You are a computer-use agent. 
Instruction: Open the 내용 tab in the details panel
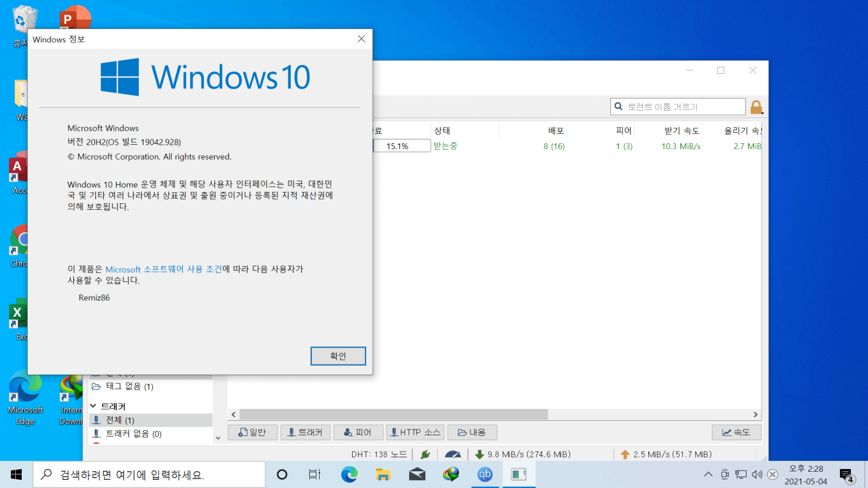(x=472, y=432)
